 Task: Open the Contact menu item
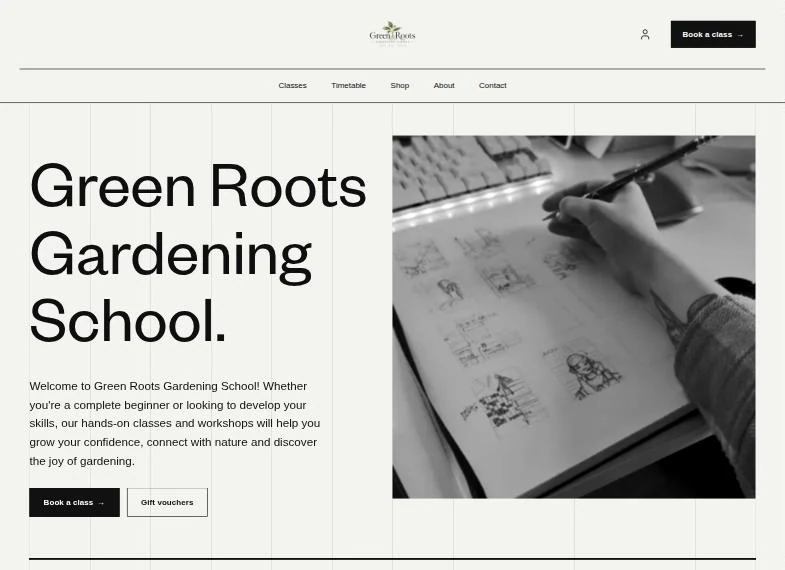pyautogui.click(x=493, y=86)
